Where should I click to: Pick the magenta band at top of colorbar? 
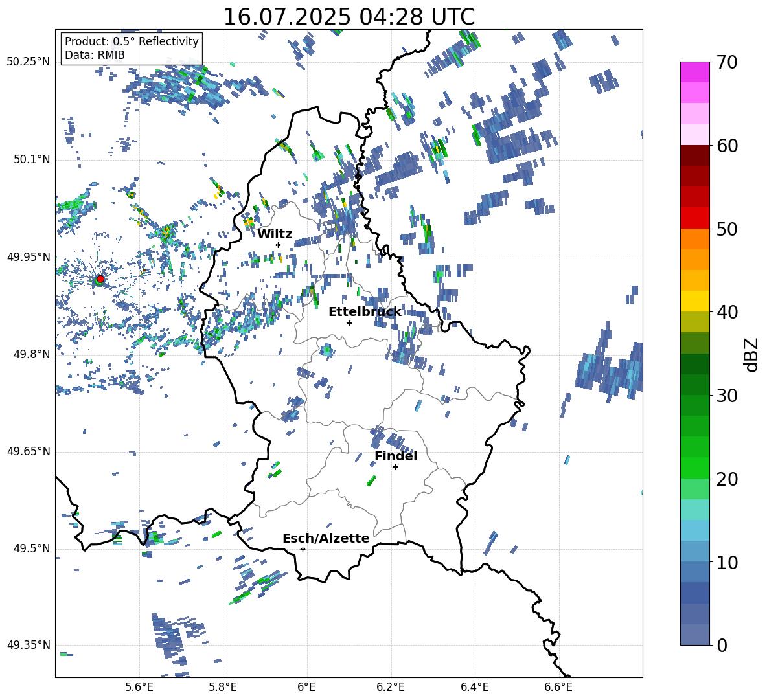click(x=695, y=72)
